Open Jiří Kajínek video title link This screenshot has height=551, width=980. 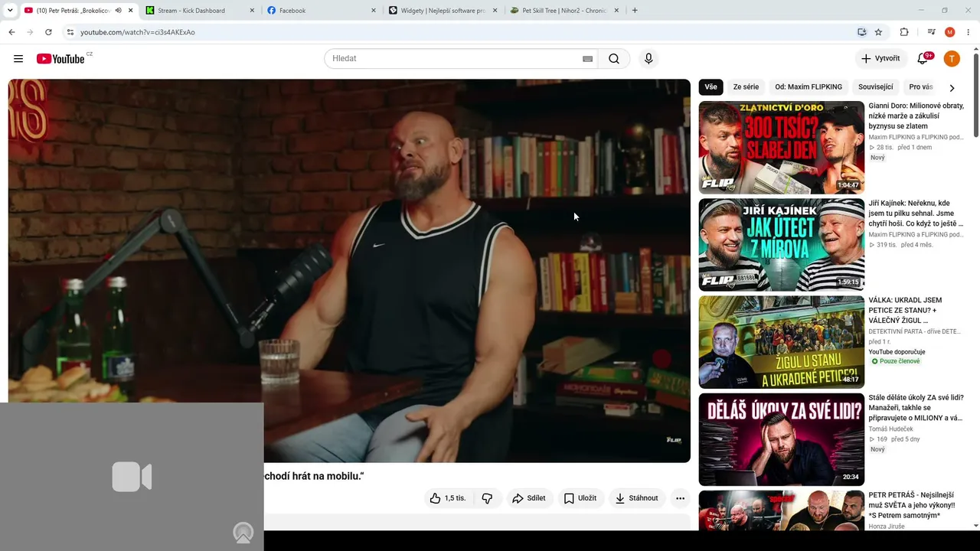[x=916, y=214]
